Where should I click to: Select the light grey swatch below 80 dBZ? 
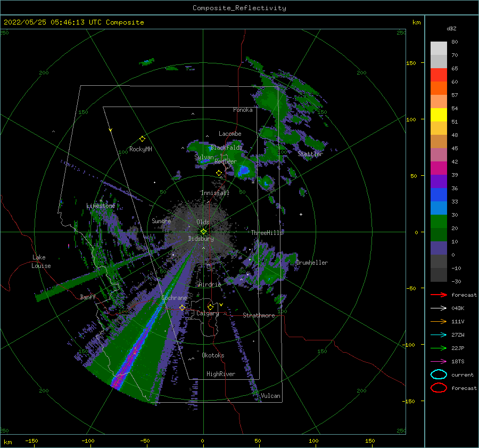click(x=439, y=48)
